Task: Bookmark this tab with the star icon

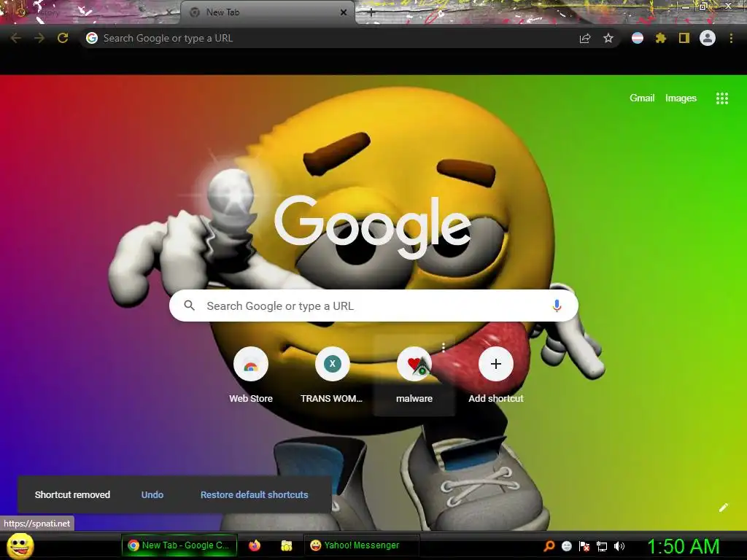Action: [608, 38]
